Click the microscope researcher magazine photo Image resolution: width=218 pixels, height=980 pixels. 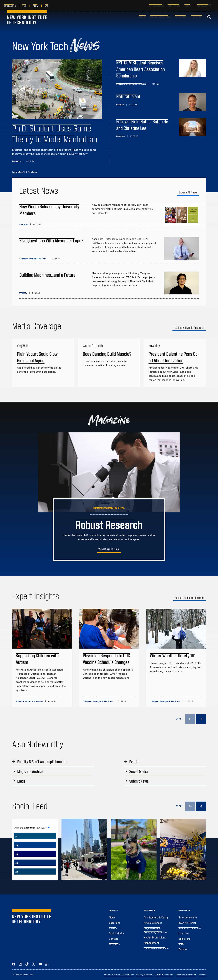click(109, 465)
